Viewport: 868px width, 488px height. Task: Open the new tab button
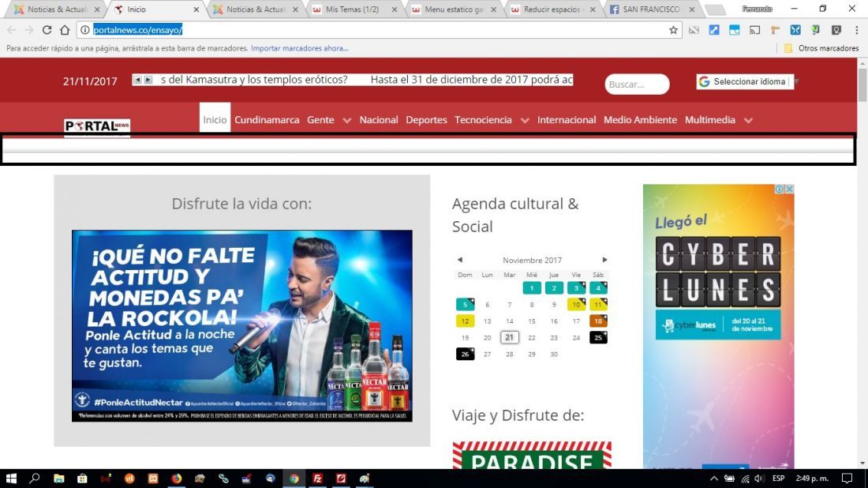pos(715,10)
